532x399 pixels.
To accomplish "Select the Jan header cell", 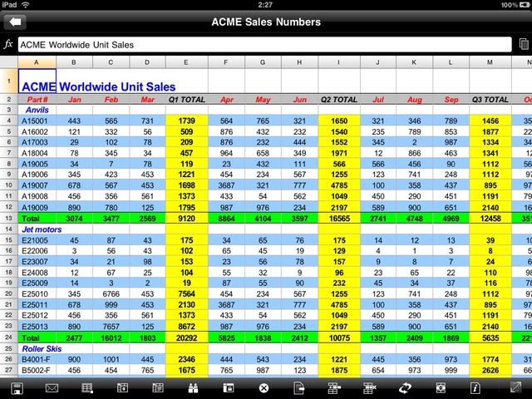I will coord(74,100).
